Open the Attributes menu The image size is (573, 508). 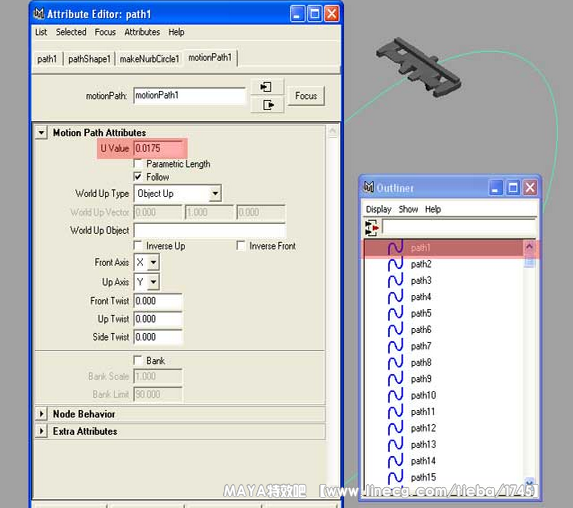(142, 32)
